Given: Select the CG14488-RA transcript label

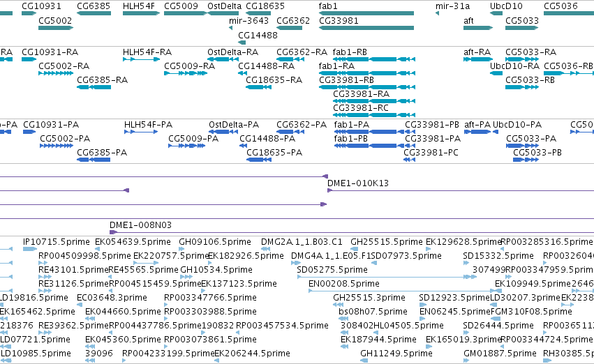Looking at the screenshot, I should pyautogui.click(x=267, y=66).
